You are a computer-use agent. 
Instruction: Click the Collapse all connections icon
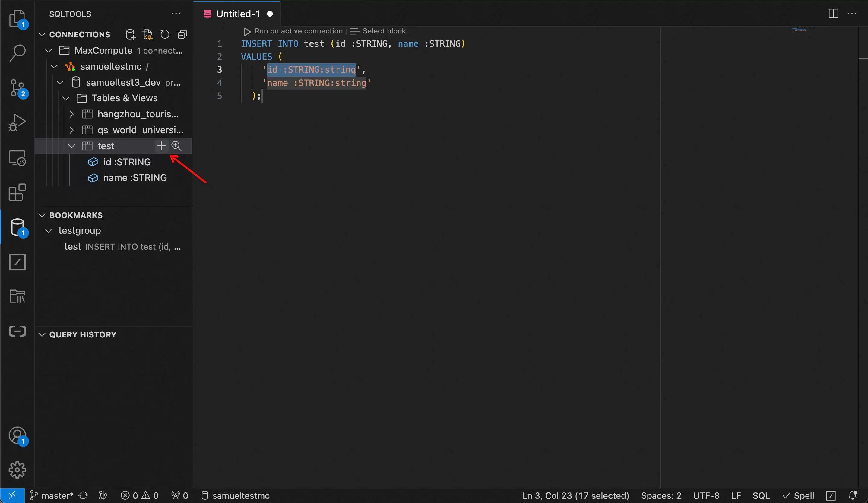182,34
